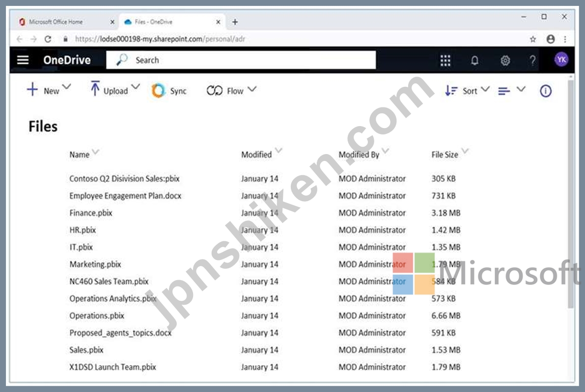Open the settings gear
The image size is (585, 392).
coord(505,60)
